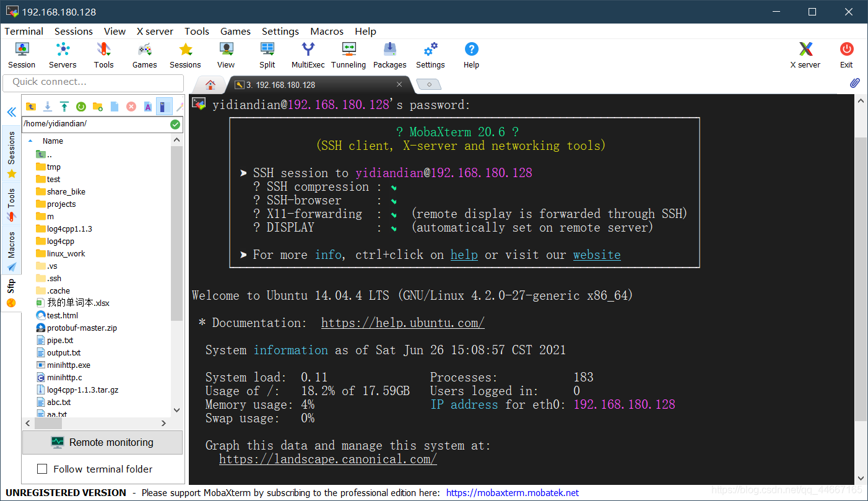Viewport: 868px width, 501px height.
Task: Enable Follow terminal folder checkbox
Action: click(42, 469)
